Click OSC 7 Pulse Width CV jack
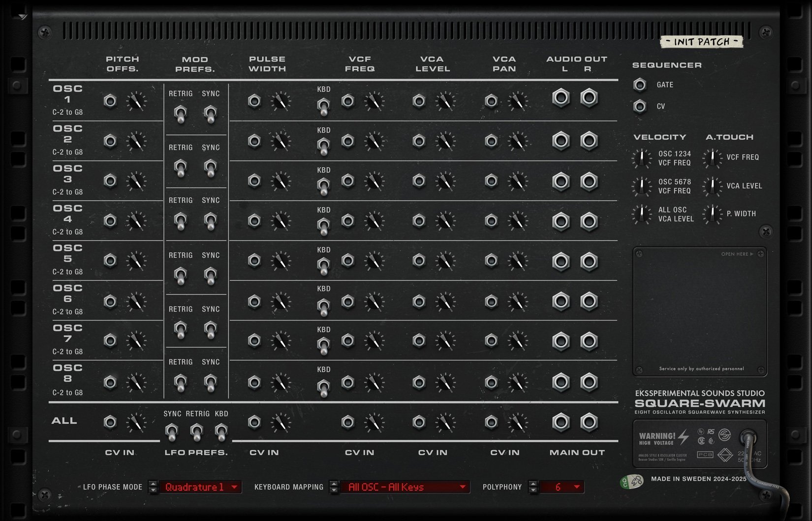Image resolution: width=812 pixels, height=521 pixels. (x=254, y=340)
